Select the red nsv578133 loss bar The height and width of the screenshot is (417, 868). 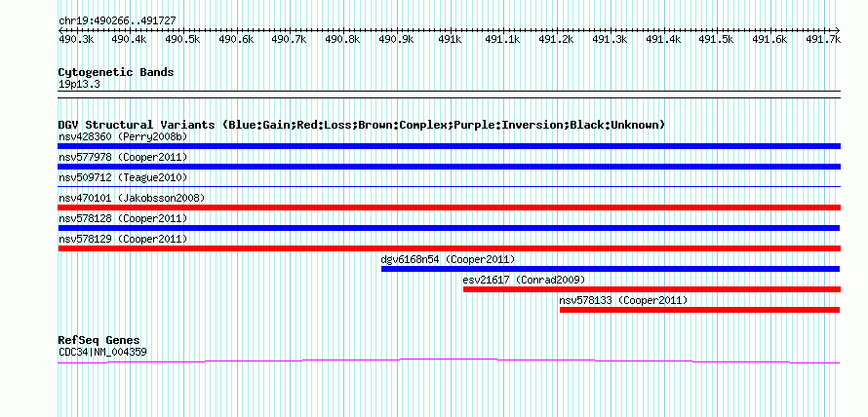(x=699, y=310)
